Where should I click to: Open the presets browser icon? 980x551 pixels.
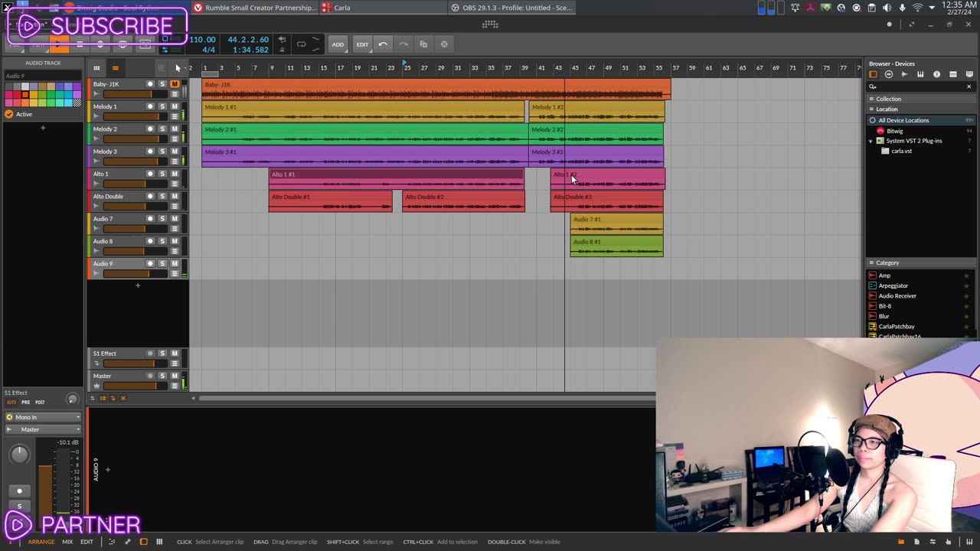pyautogui.click(x=889, y=74)
